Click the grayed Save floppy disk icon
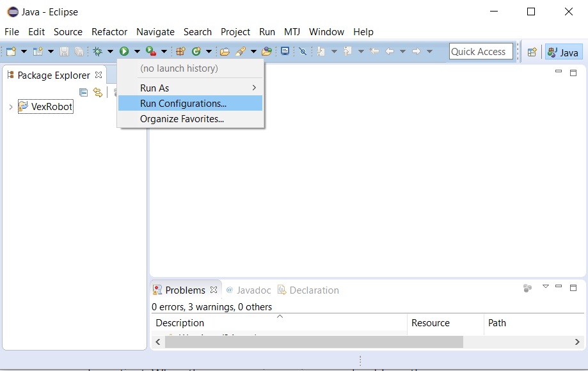 64,51
